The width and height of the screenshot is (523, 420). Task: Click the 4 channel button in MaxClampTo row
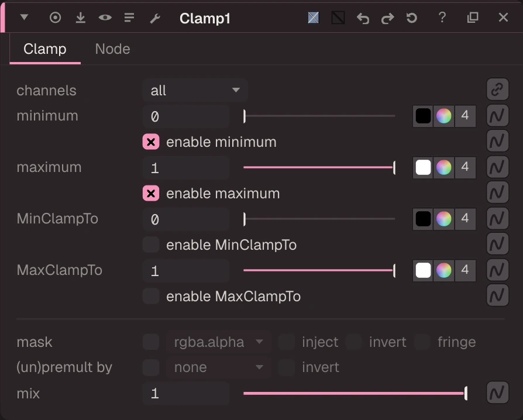click(465, 270)
